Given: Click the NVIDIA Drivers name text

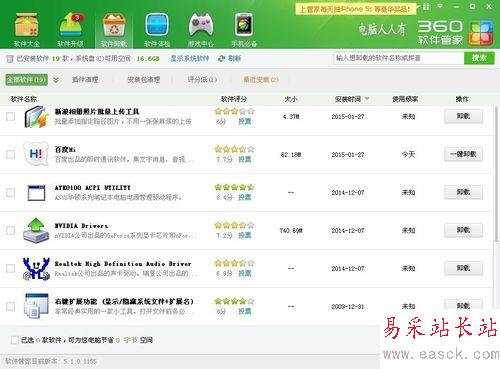Looking at the screenshot, I should (82, 226).
